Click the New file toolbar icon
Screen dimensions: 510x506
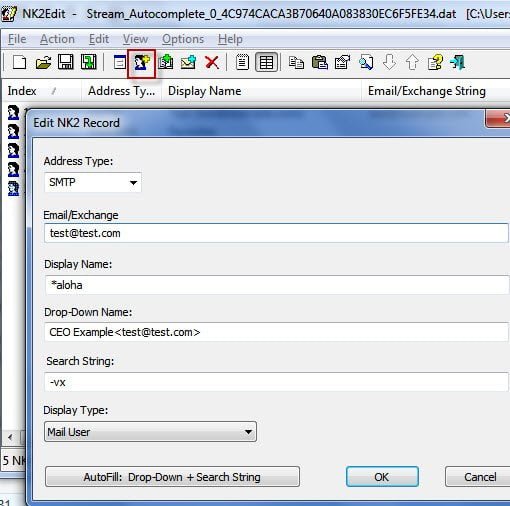pyautogui.click(x=19, y=62)
